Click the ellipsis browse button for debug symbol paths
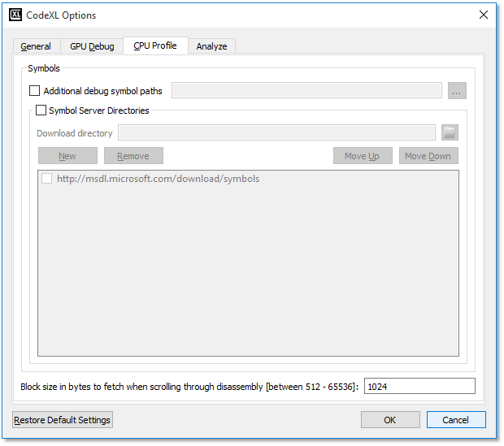The width and height of the screenshot is (504, 446). 457,91
